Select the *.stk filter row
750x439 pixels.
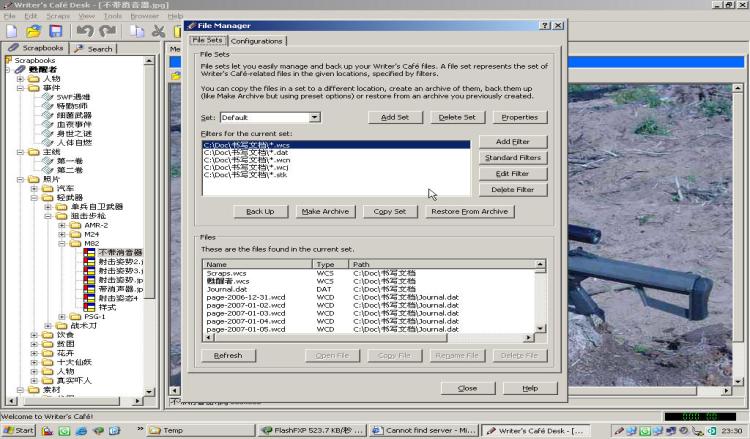(336, 175)
